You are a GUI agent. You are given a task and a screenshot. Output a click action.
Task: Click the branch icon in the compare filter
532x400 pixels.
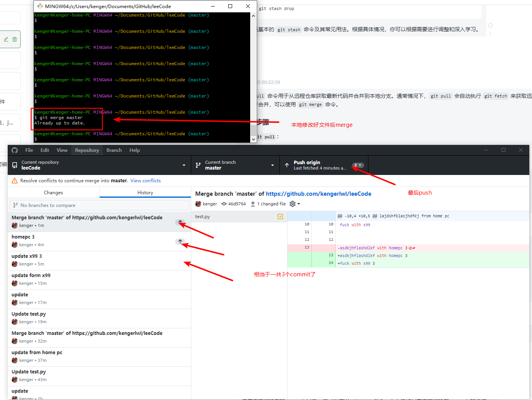[x=15, y=205]
